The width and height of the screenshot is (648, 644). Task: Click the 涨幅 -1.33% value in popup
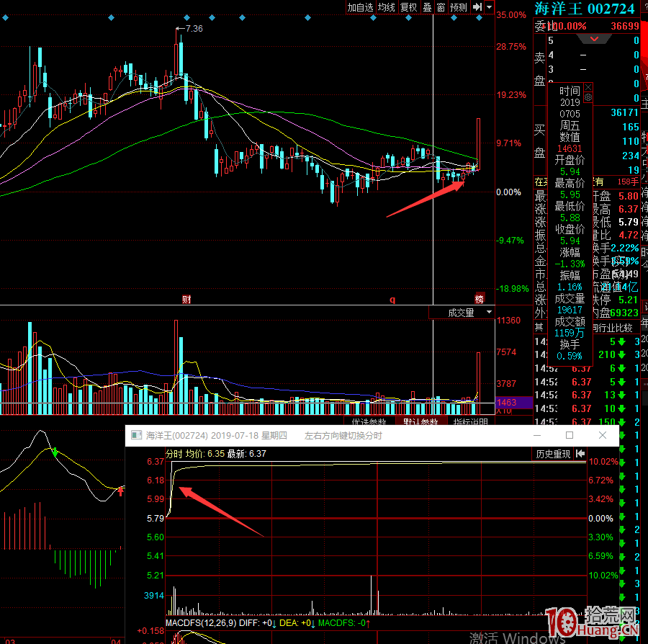point(570,264)
